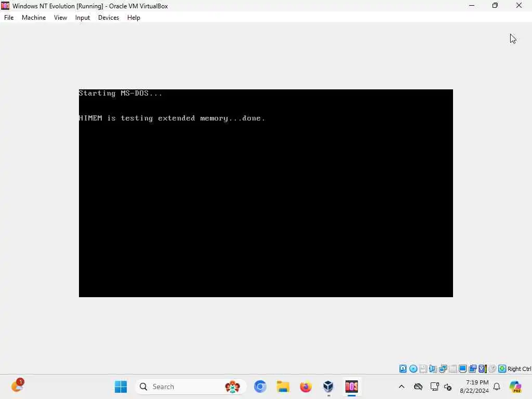Click the crossed-out cloud tray icon
The height and width of the screenshot is (399, 532).
tap(418, 387)
